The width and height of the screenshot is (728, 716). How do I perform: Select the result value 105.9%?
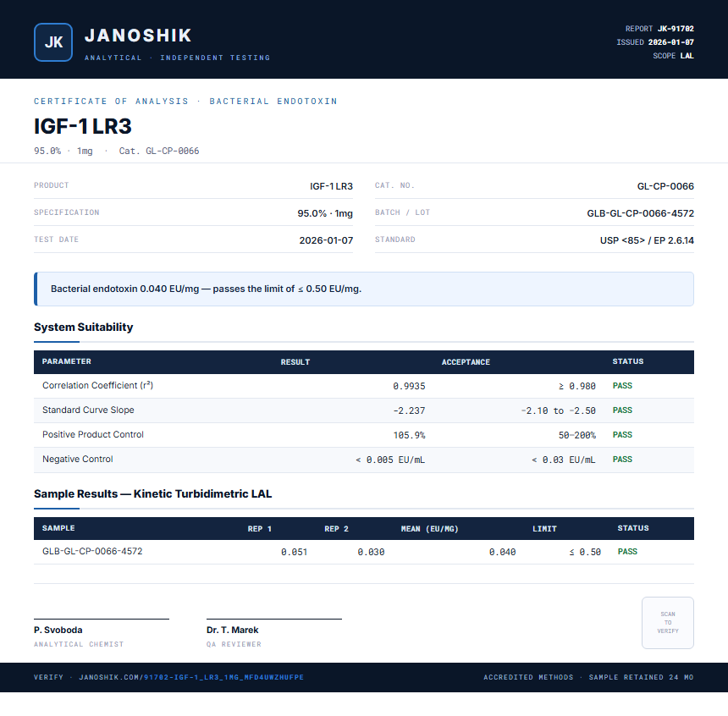(409, 435)
